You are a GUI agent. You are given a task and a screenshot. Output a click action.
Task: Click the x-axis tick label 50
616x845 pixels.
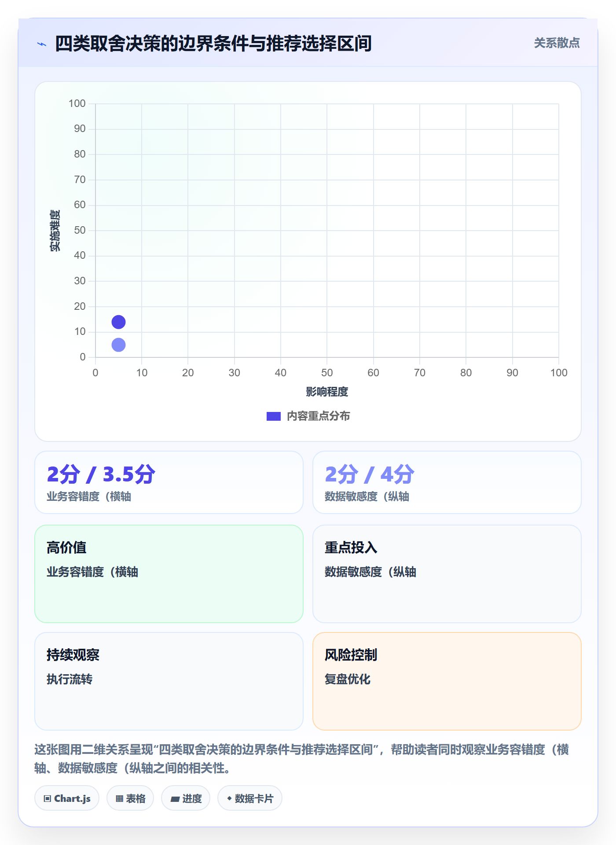point(327,373)
